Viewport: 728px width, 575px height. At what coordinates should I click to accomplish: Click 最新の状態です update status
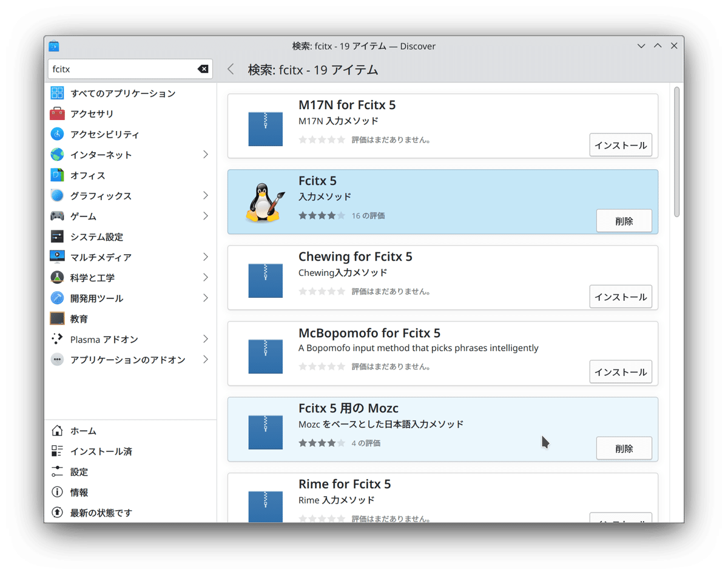pyautogui.click(x=130, y=513)
